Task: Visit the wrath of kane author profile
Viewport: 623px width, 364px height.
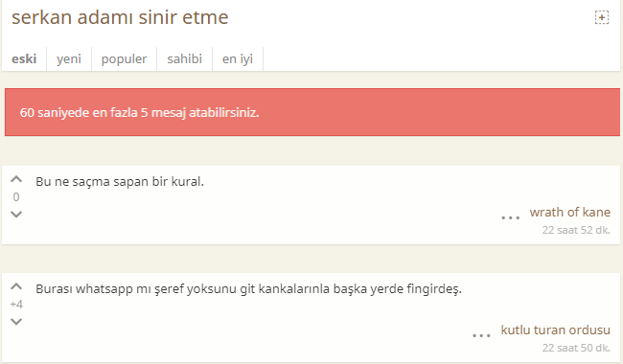Action: 569,213
